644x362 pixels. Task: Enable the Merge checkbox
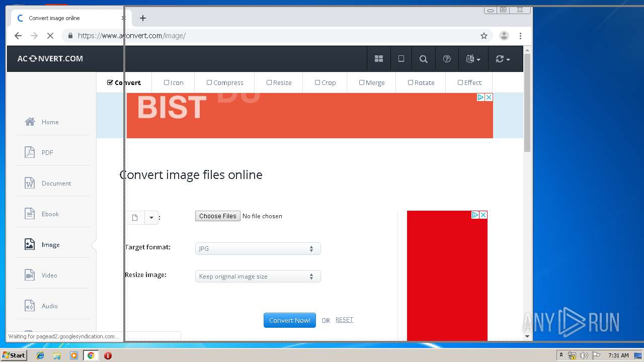point(362,82)
